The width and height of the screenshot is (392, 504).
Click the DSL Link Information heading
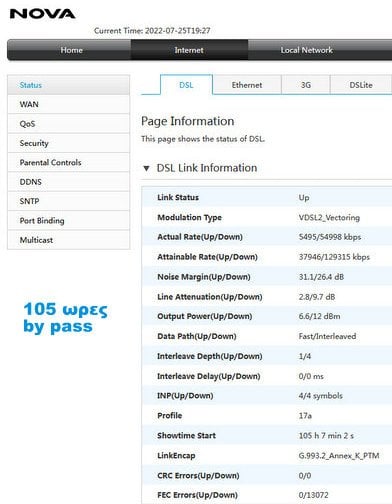pyautogui.click(x=207, y=168)
